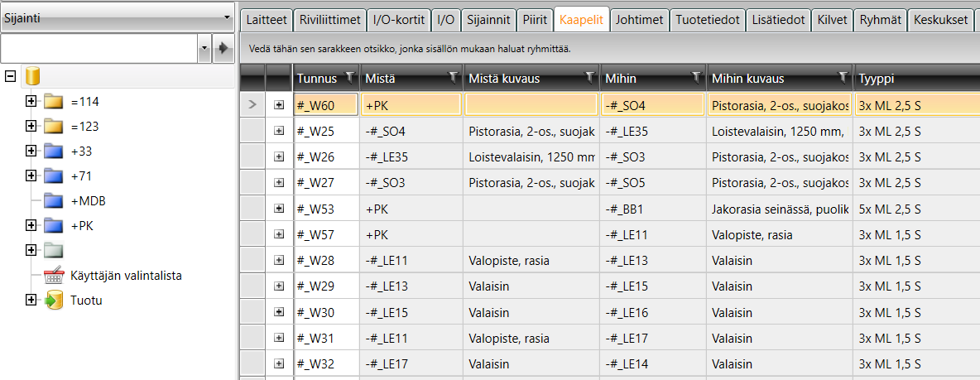This screenshot has height=380, width=980.
Task: Expand the +PK tree node
Action: coord(31,225)
